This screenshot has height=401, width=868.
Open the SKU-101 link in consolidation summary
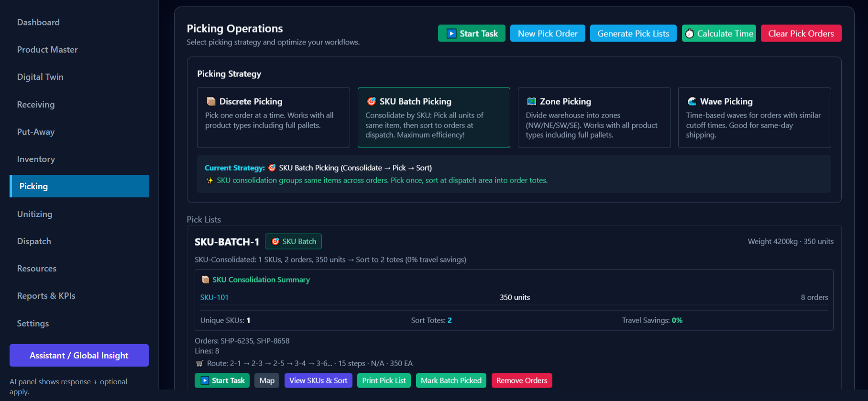[214, 297]
